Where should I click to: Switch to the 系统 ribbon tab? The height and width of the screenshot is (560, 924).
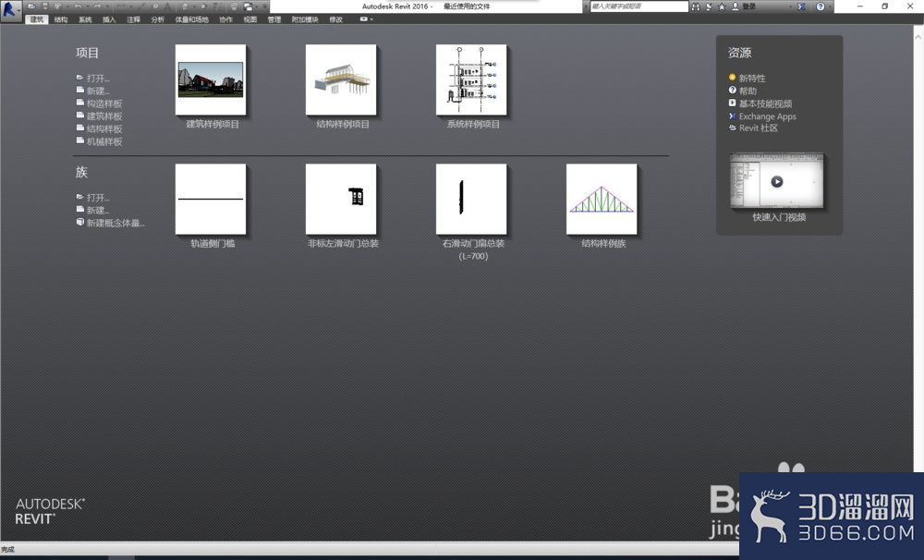(x=85, y=19)
